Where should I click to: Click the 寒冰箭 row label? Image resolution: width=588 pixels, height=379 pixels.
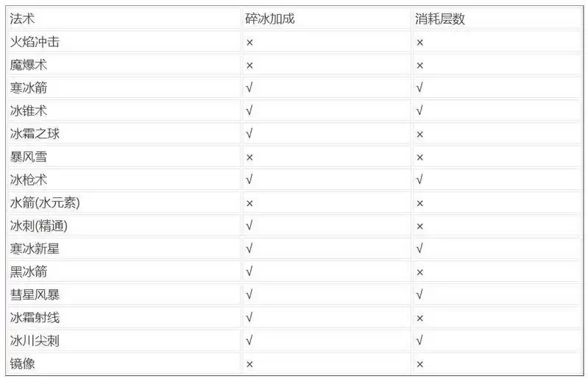(x=29, y=88)
